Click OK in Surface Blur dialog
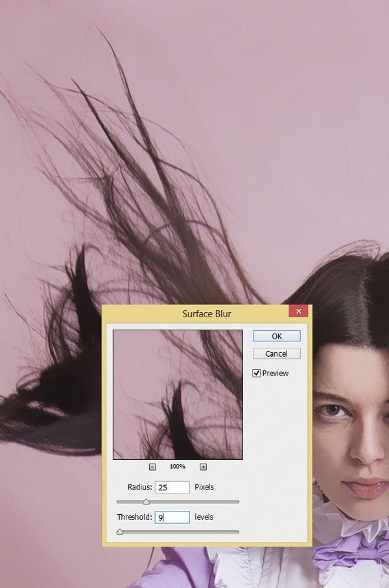The image size is (389, 588). (x=276, y=336)
